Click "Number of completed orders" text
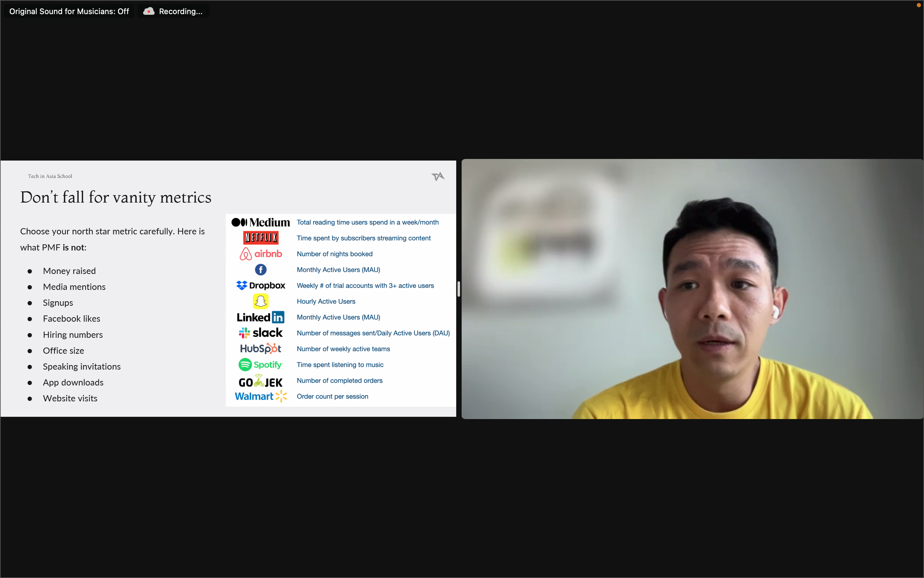924x578 pixels. point(339,381)
